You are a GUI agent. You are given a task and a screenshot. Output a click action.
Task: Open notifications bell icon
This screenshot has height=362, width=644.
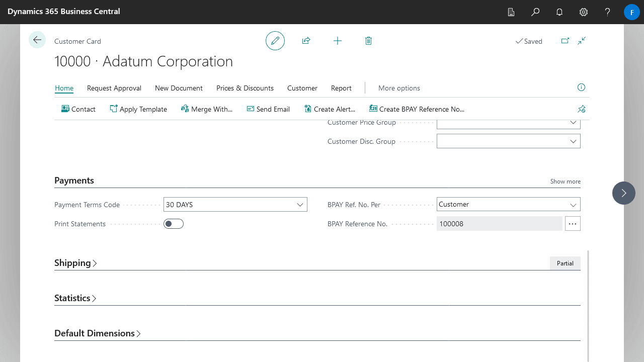point(559,12)
